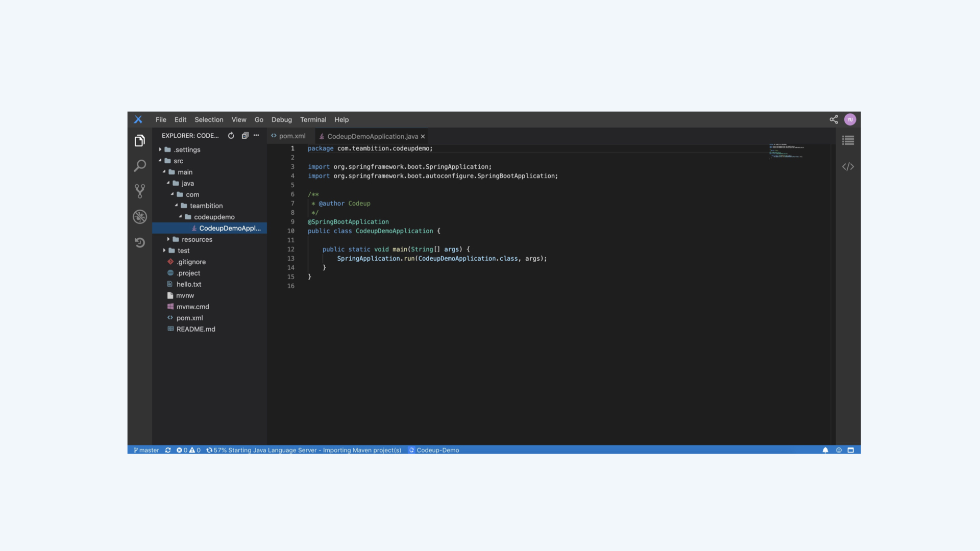Click line number 12 in gutter
Viewport: 980px width, 551px height.
point(290,249)
